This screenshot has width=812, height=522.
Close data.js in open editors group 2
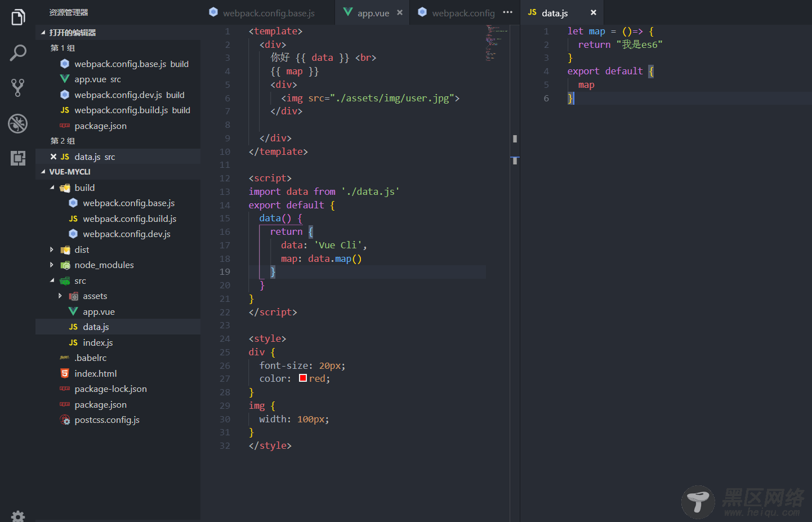[53, 157]
